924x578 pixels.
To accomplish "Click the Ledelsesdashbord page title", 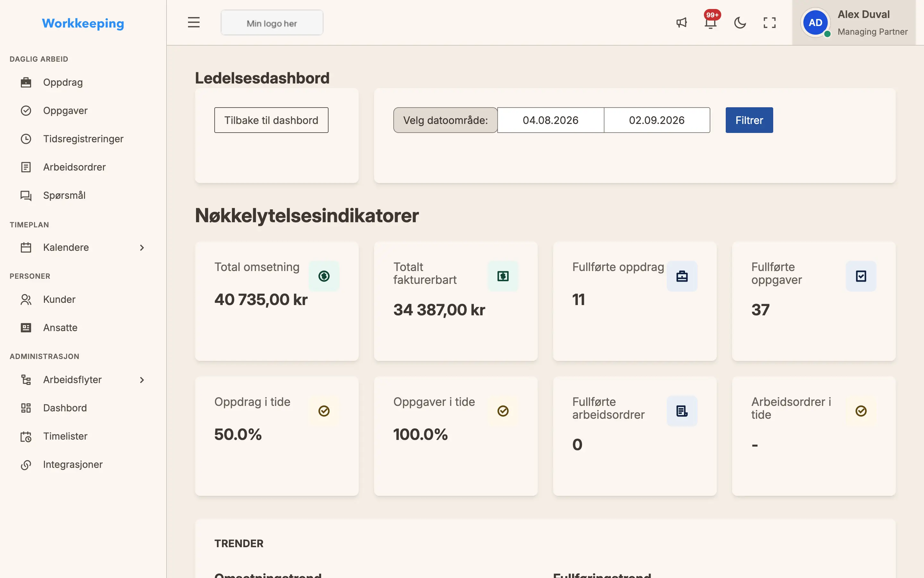I will click(262, 78).
